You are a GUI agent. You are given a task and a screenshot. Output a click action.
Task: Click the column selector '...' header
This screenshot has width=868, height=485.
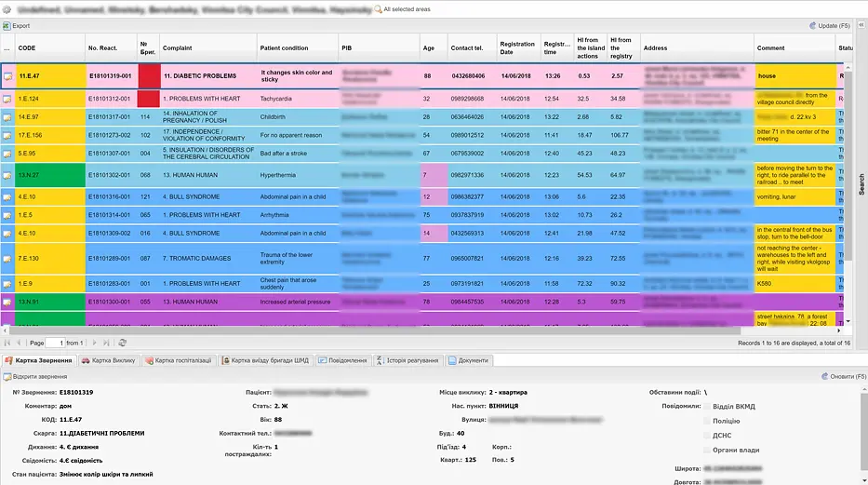pyautogui.click(x=7, y=48)
